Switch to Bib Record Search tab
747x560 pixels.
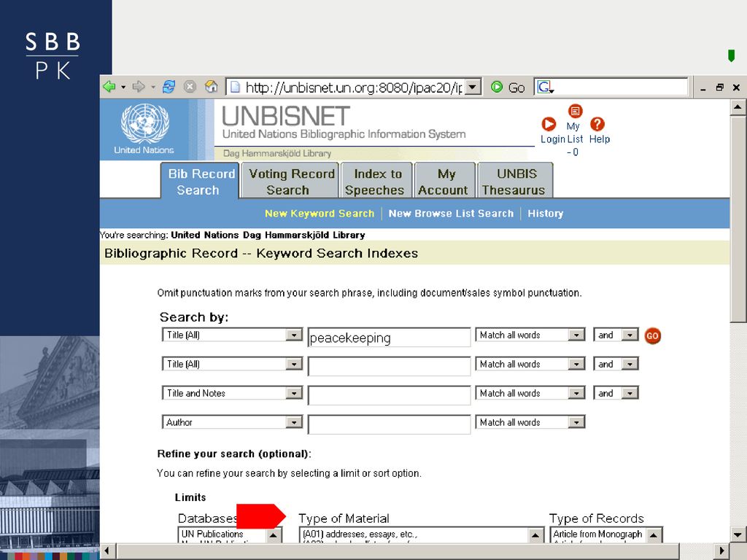(x=200, y=181)
